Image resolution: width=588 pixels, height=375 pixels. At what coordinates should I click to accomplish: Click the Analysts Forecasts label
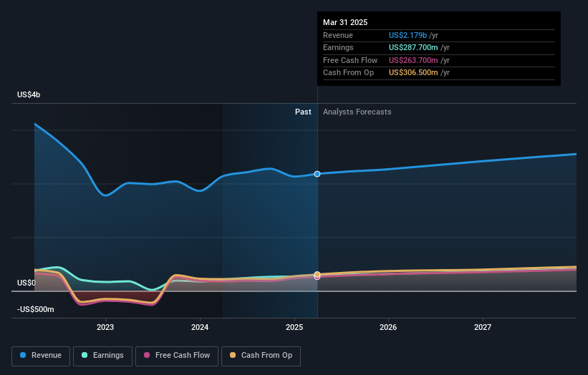click(357, 112)
